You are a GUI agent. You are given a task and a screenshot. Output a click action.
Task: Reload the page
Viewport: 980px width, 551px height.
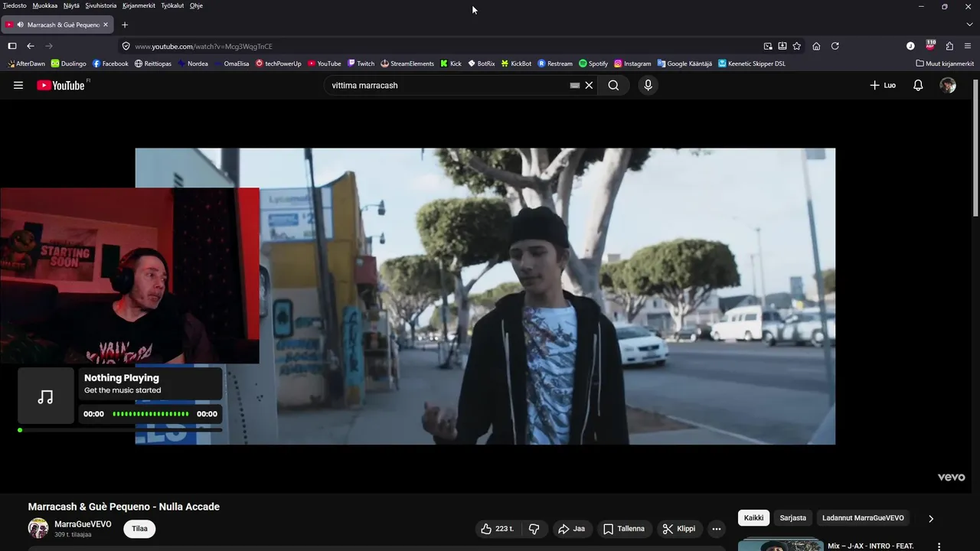pyautogui.click(x=835, y=46)
